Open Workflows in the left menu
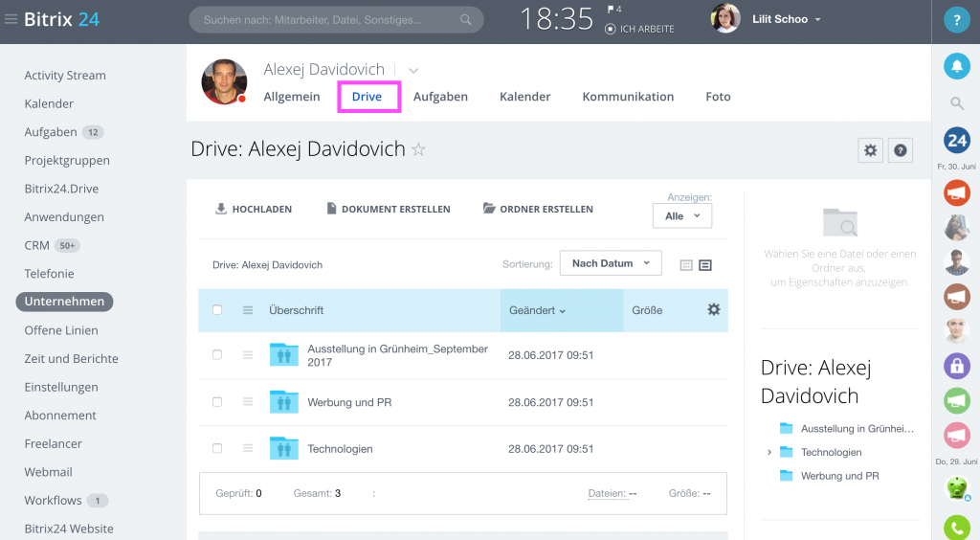 point(54,501)
